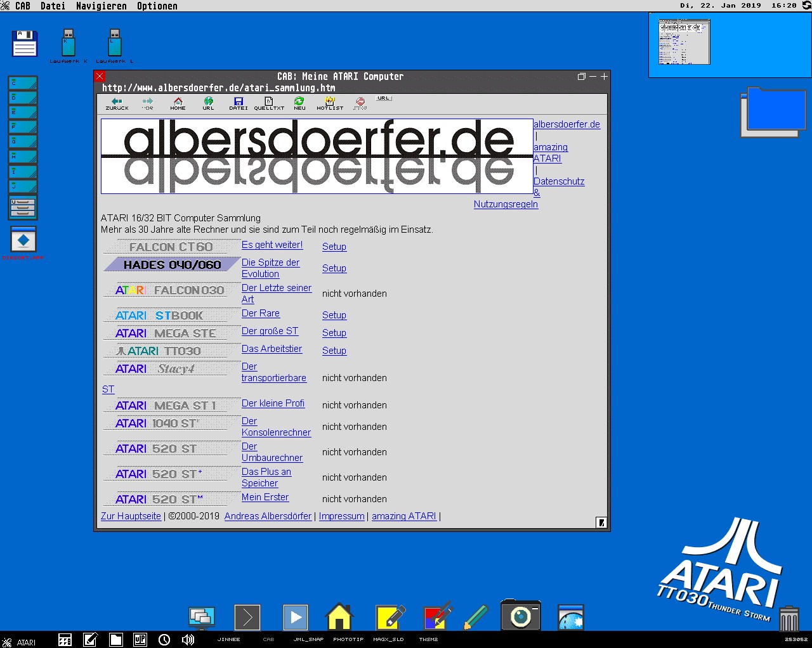Open drive C on the desktop
Screen dimensions: 812x648
point(23,83)
